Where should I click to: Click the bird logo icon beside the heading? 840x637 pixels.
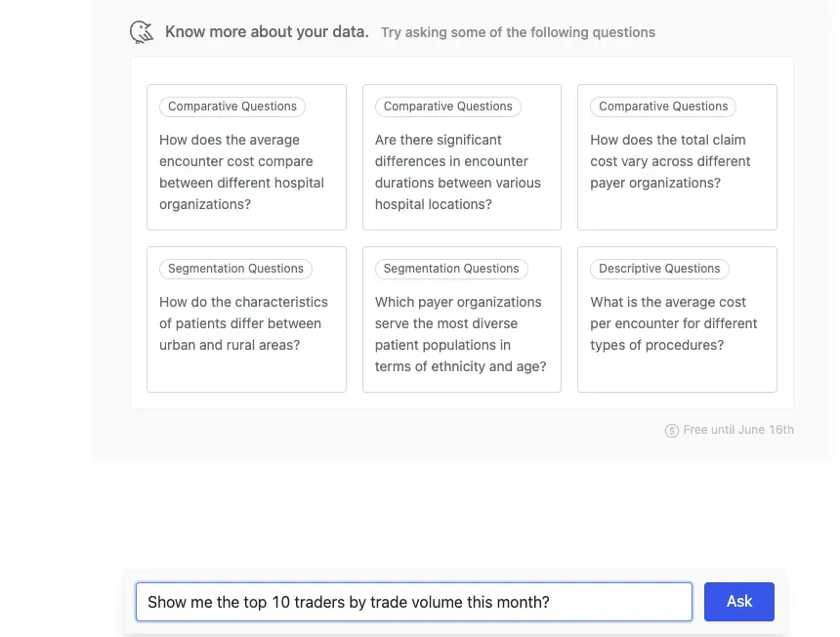pyautogui.click(x=142, y=32)
